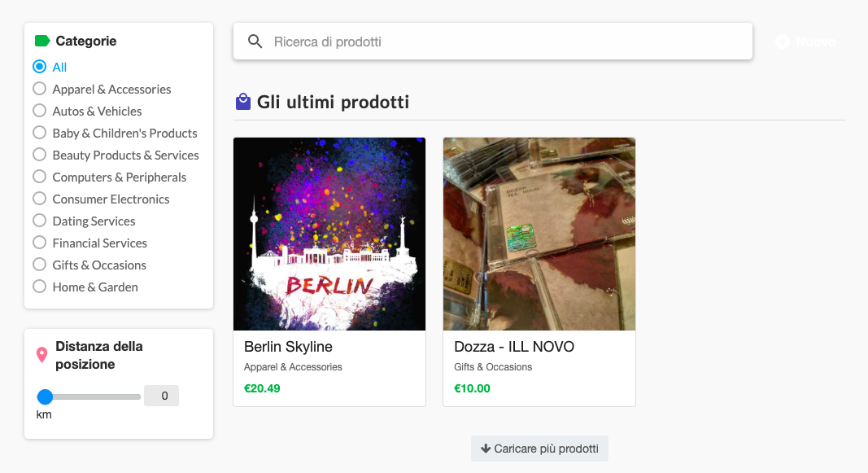Click the Nuovo button
Viewport: 868px width, 473px height.
(x=805, y=42)
